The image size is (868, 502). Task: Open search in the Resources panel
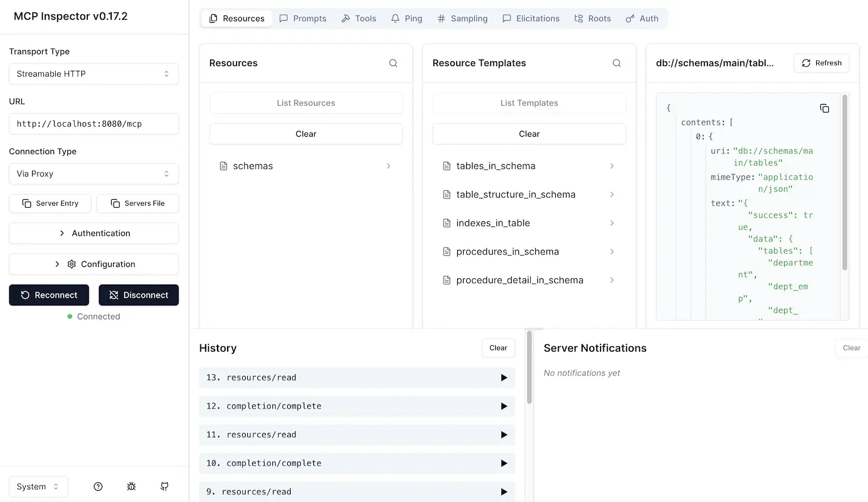tap(393, 63)
